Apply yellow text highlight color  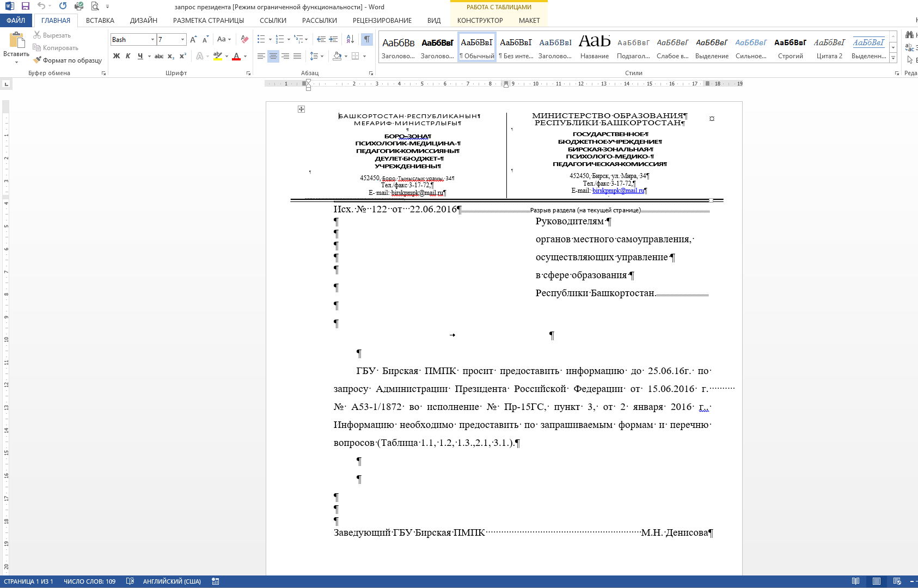(218, 56)
